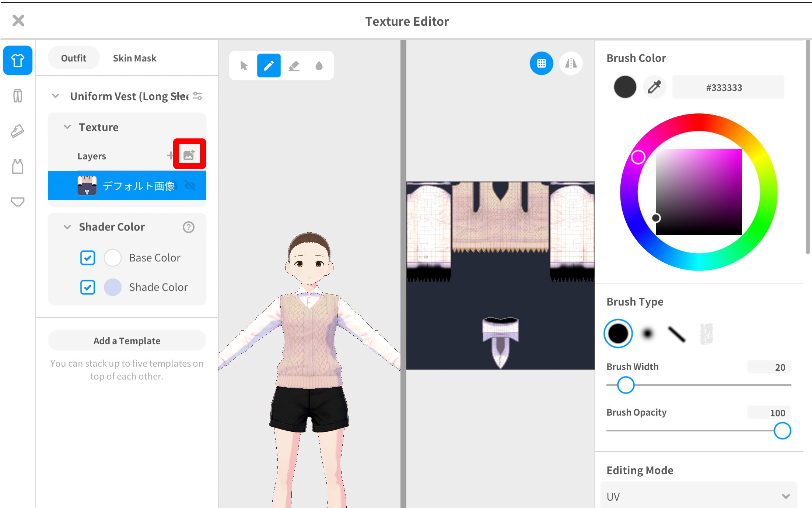This screenshot has height=508, width=812.
Task: Click the right panel scrollbar
Action: coord(808,147)
